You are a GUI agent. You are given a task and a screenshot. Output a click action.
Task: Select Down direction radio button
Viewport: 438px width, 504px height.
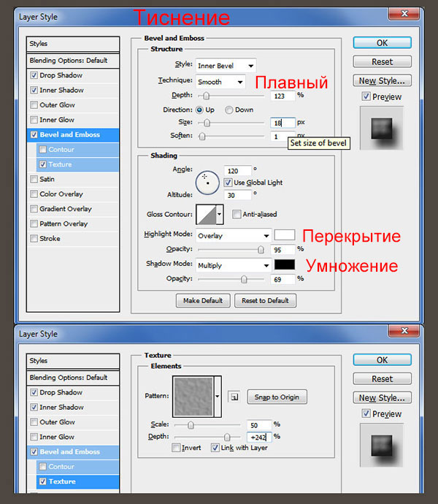coord(228,110)
